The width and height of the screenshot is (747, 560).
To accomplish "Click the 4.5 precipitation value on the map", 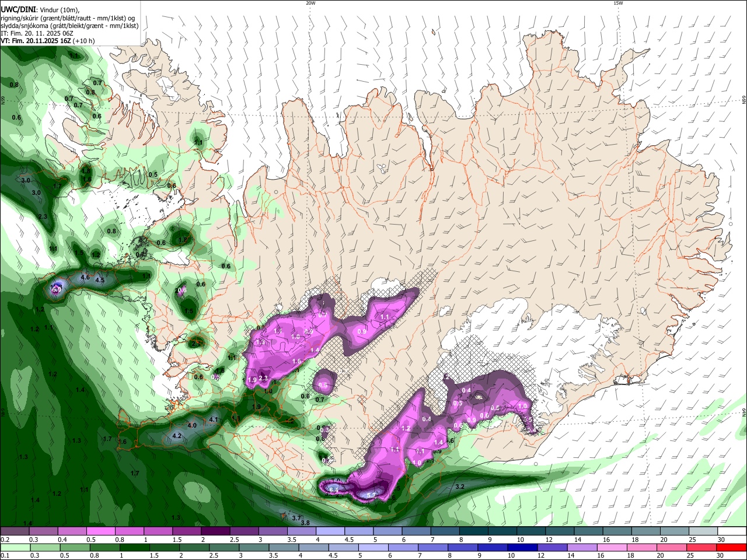I will click(x=100, y=280).
